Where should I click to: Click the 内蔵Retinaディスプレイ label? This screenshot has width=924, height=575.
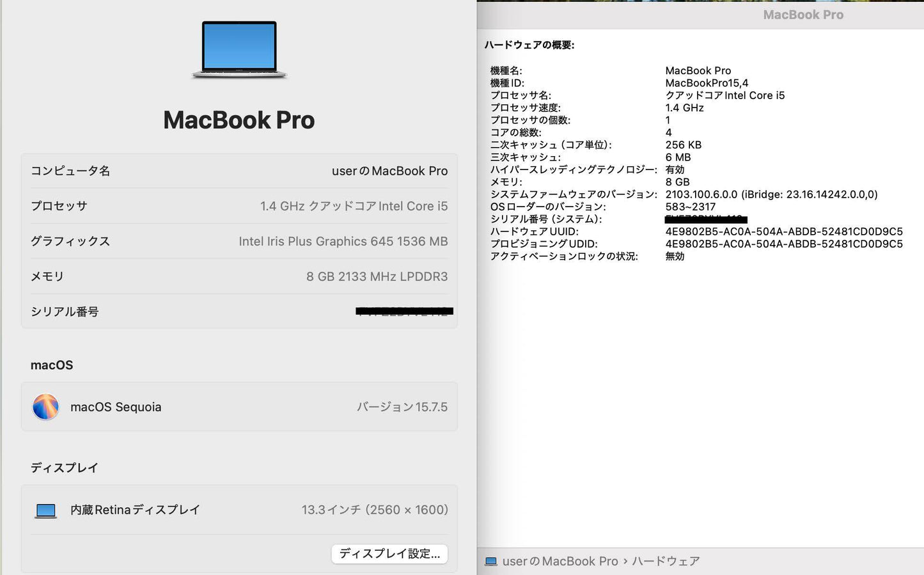pyautogui.click(x=135, y=510)
